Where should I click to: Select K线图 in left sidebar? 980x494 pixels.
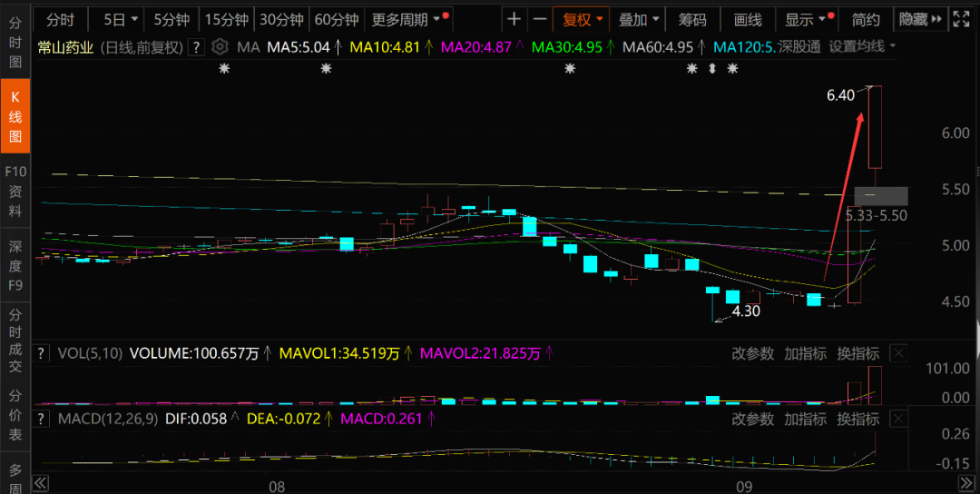15,116
